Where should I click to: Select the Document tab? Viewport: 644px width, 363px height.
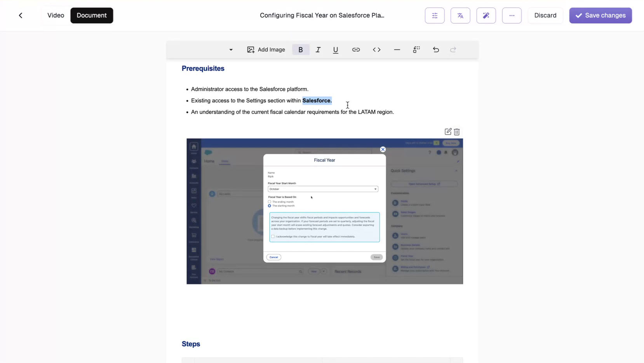tap(92, 16)
